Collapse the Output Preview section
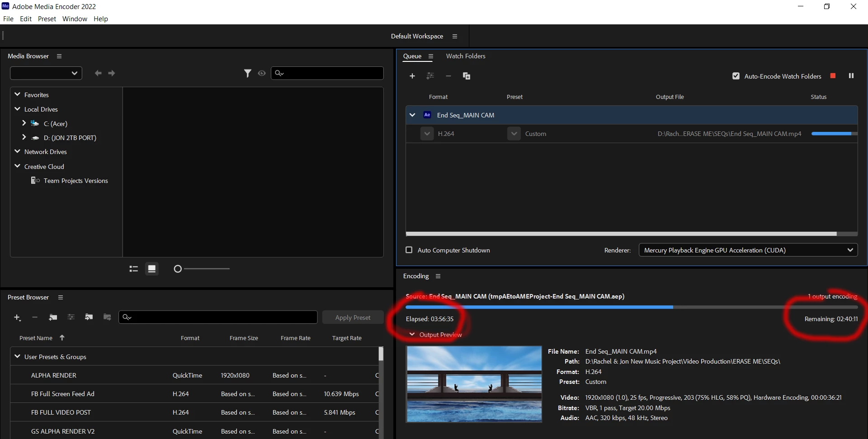The height and width of the screenshot is (439, 868). pos(412,334)
